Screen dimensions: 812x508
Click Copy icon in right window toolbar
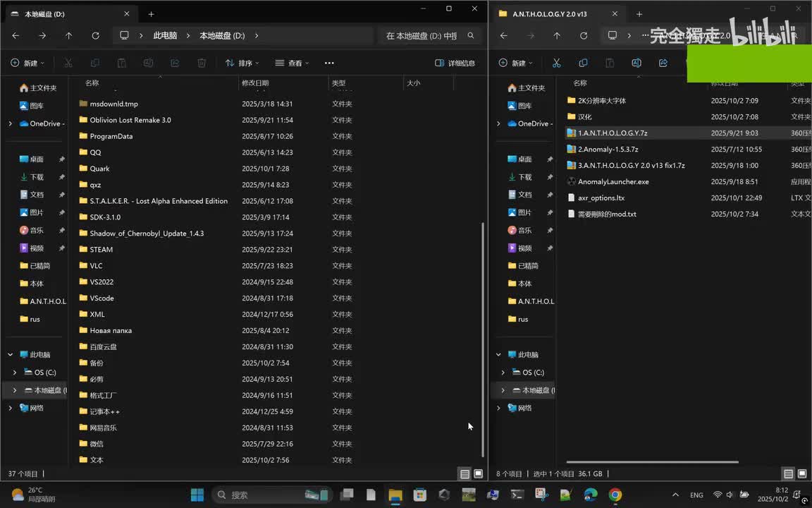click(583, 63)
